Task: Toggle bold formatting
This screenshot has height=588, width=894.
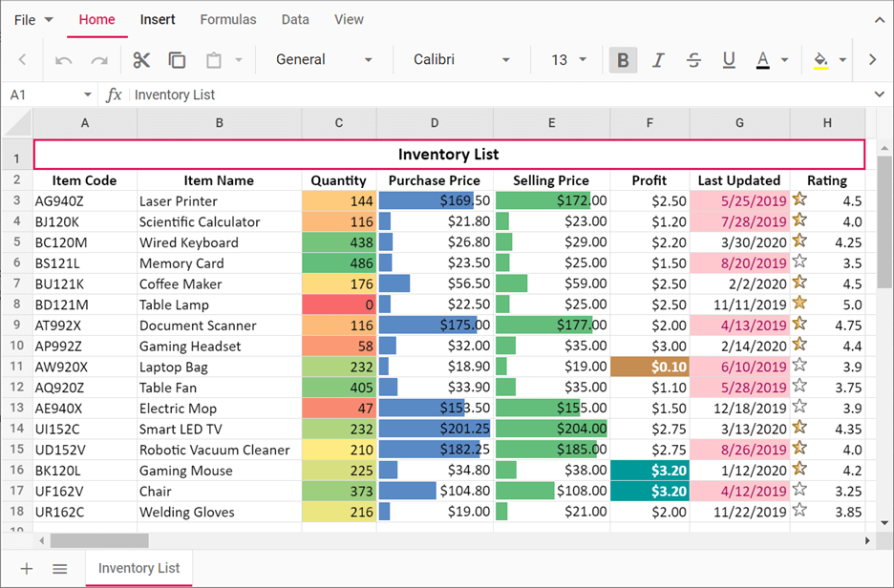Action: pos(623,59)
